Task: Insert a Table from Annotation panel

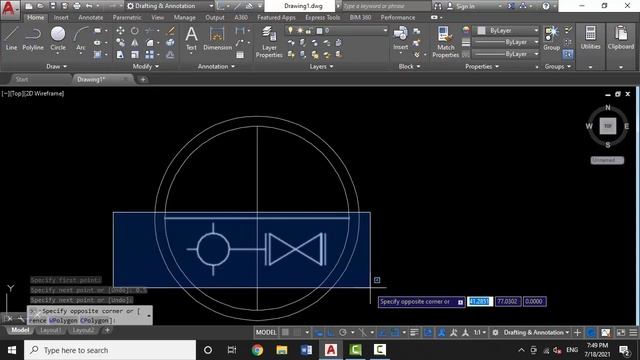Action: coord(240,55)
